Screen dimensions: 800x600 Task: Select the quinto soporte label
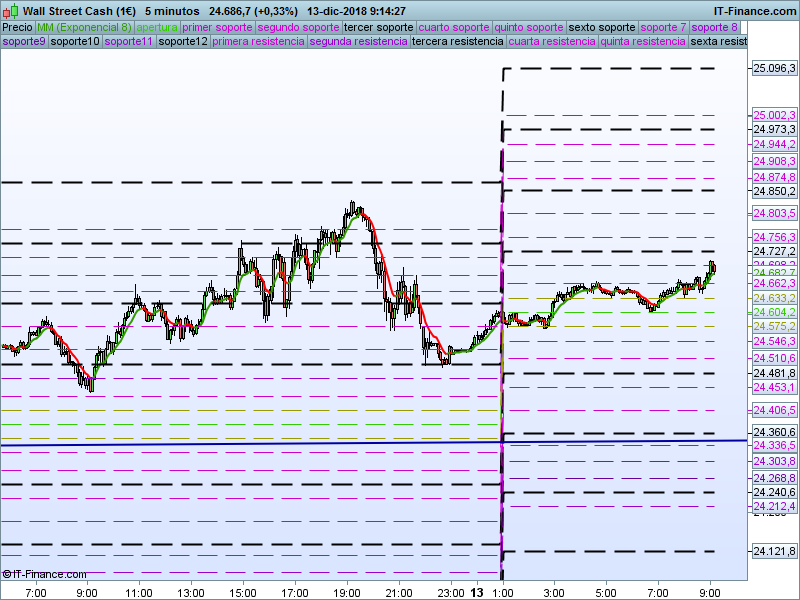(529, 28)
